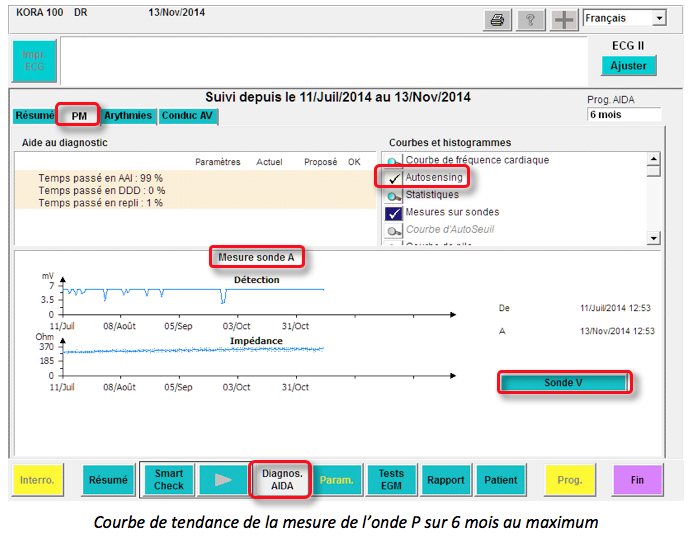The height and width of the screenshot is (548, 691).
Task: Click the Sonde V button
Action: pyautogui.click(x=564, y=383)
